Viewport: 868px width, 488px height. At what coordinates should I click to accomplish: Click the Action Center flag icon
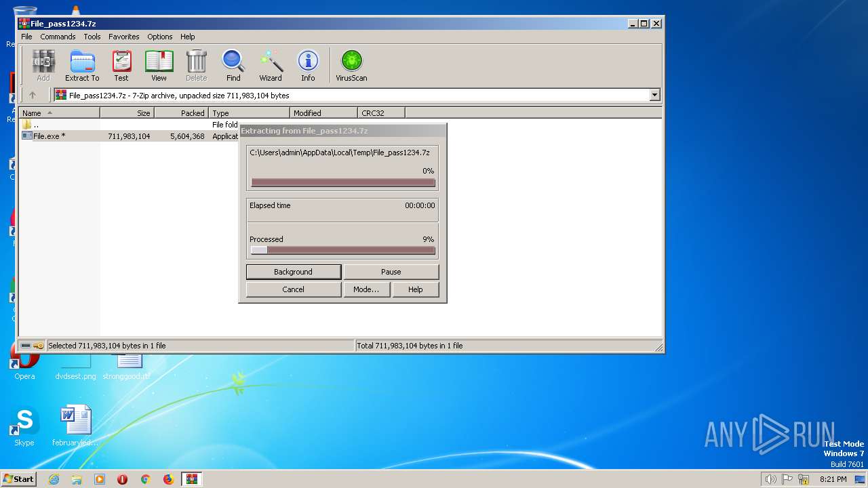point(787,479)
